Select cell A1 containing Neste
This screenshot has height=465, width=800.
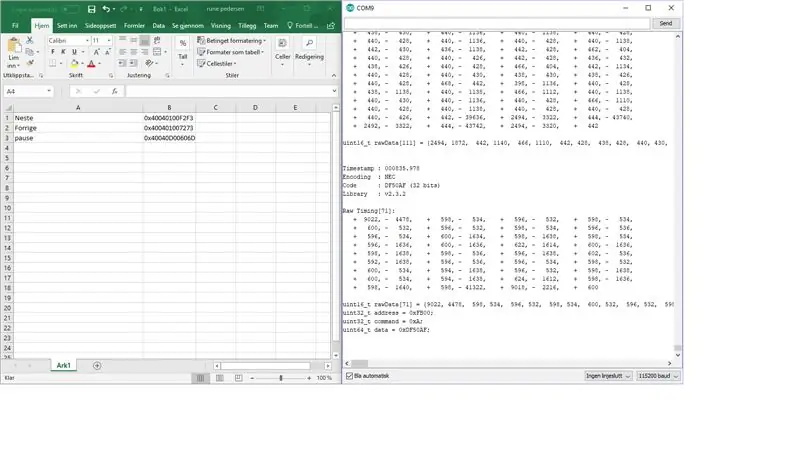click(x=78, y=118)
